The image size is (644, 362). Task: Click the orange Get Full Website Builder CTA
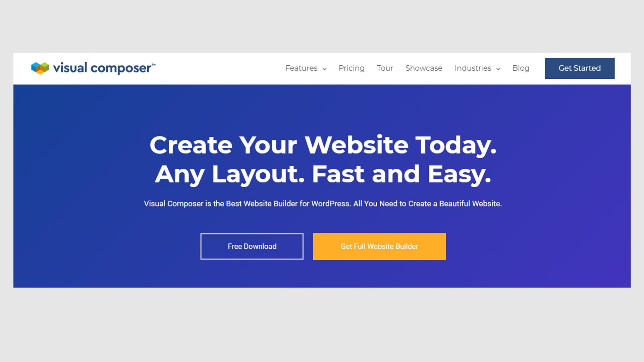(379, 246)
